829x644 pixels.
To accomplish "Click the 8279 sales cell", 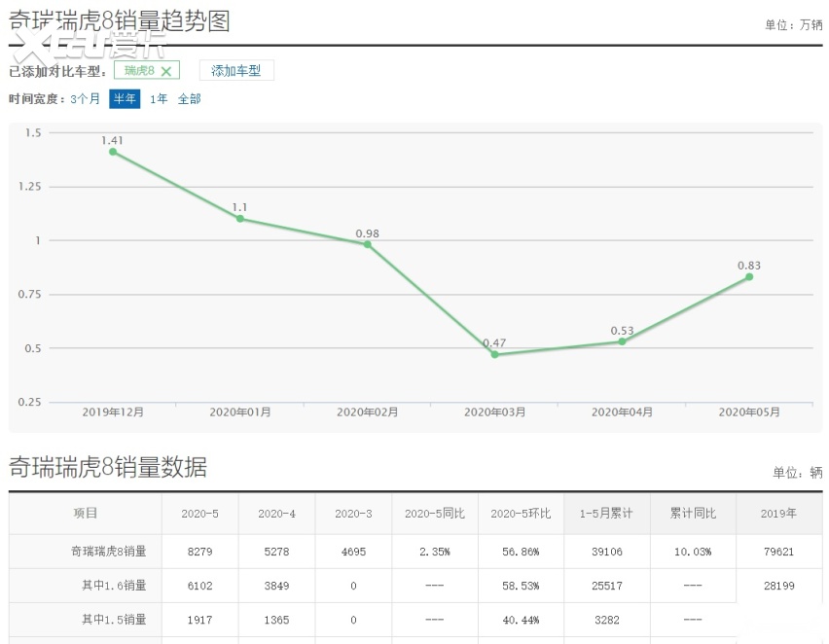I will pyautogui.click(x=199, y=552).
